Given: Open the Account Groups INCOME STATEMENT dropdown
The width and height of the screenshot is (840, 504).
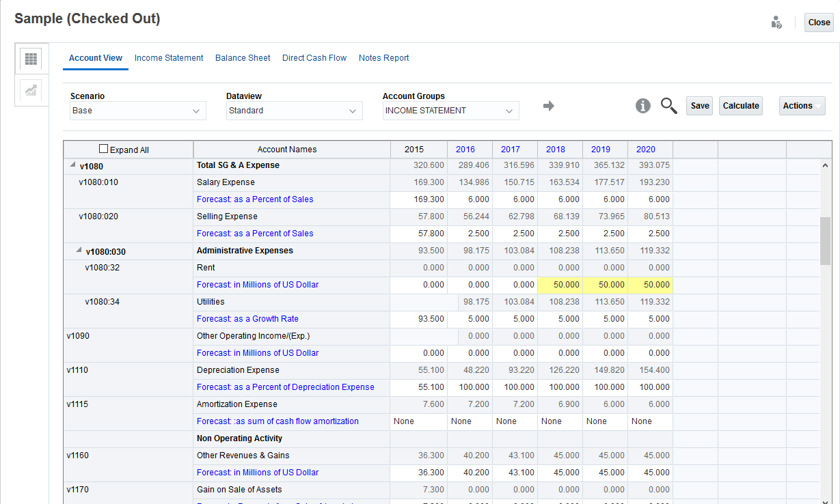Looking at the screenshot, I should (450, 110).
